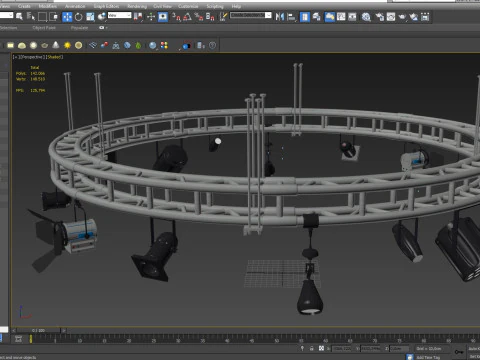Viewport: 480px width, 360px height.
Task: Open the Animation menu
Action: 75,6
